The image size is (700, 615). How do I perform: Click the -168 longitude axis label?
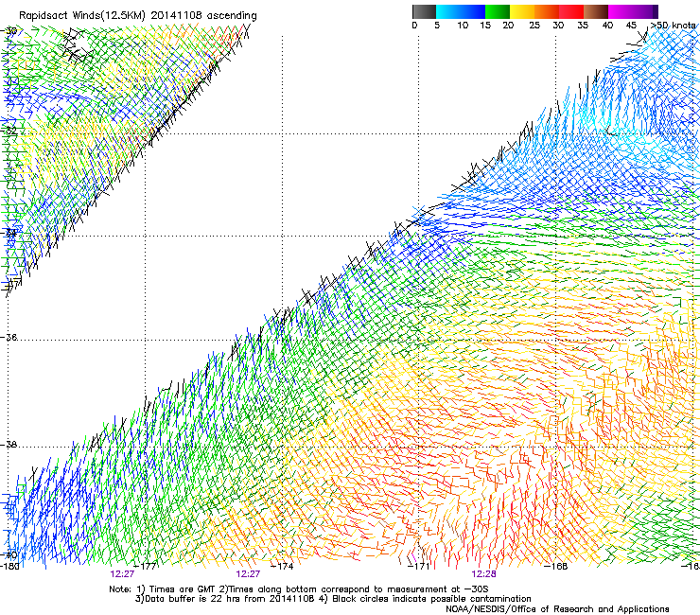click(x=556, y=567)
